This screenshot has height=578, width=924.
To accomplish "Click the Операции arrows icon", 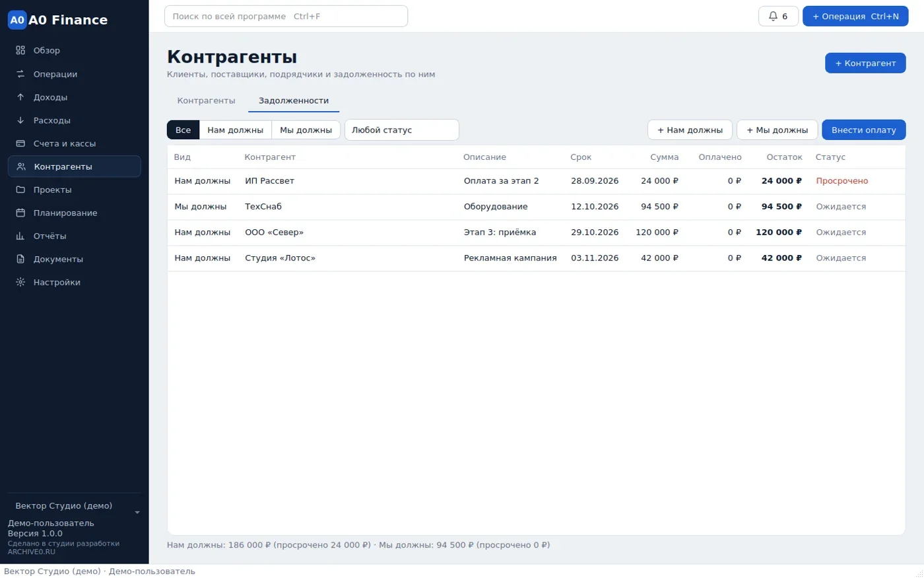I will [x=20, y=74].
